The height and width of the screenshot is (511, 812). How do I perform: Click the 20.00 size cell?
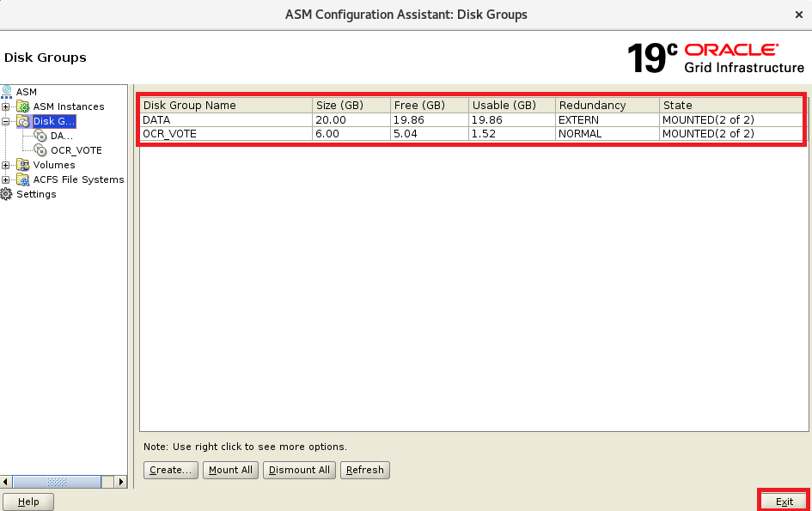click(351, 119)
